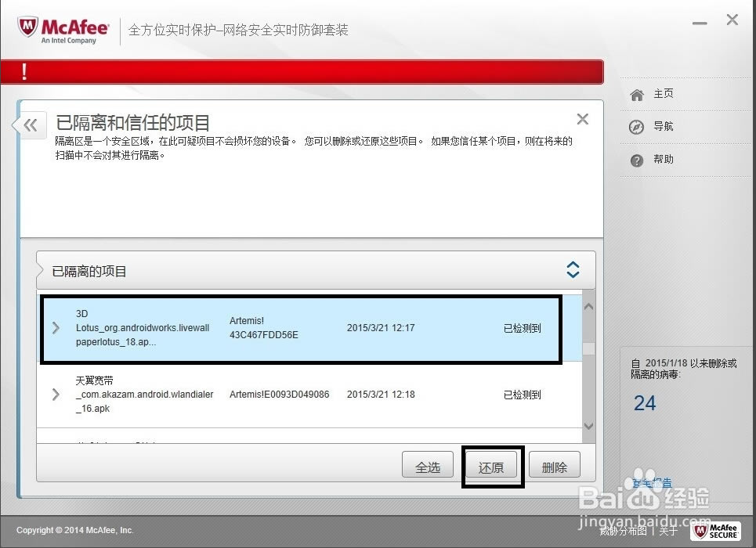Open the 威胁分布图 link in the footer

click(x=623, y=531)
